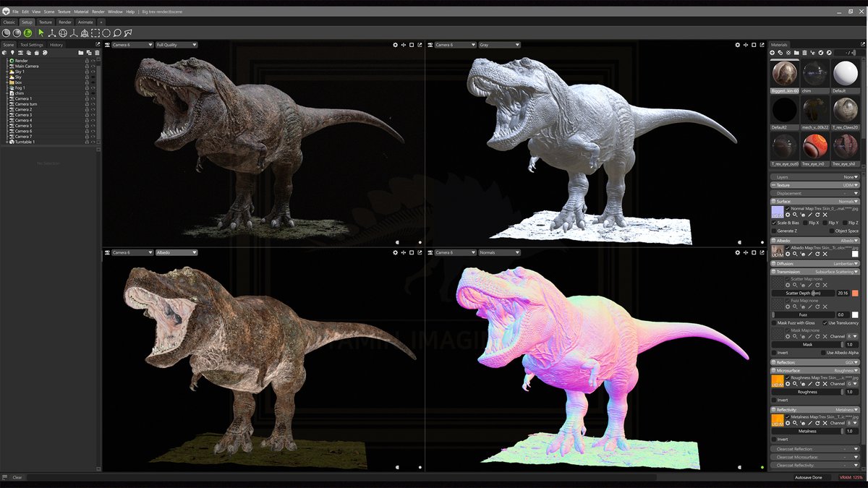Toggle visibility of Sky 1

(93, 72)
